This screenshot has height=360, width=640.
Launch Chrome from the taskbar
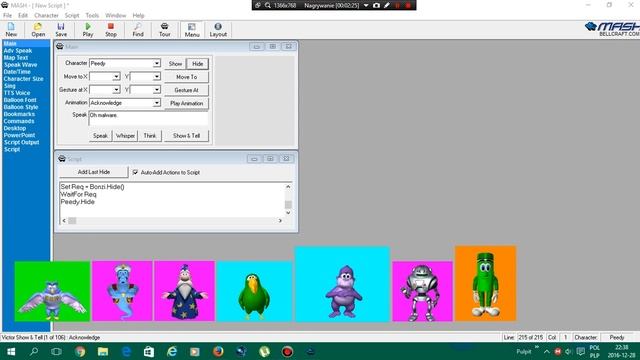[x=80, y=351]
